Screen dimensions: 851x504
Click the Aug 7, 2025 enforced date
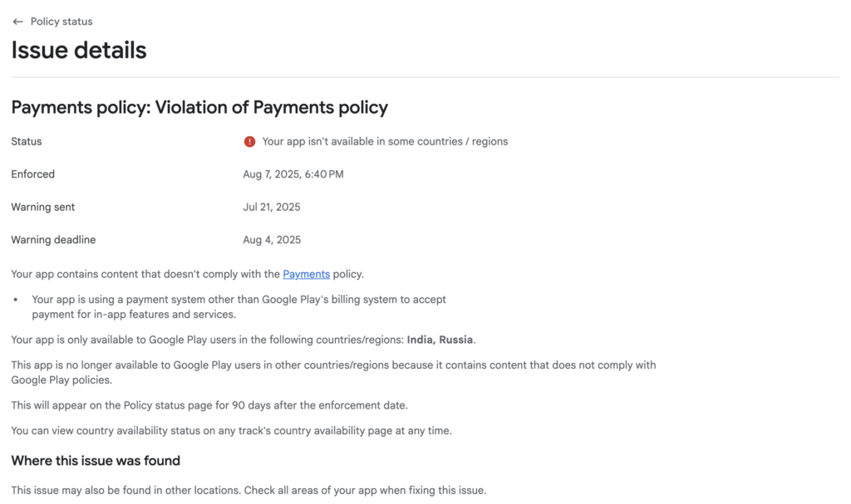coord(293,174)
